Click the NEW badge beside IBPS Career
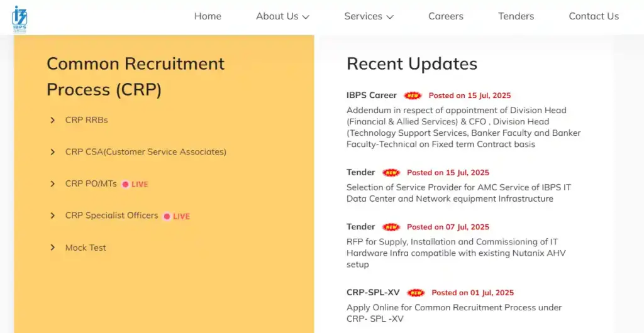Screen dimensions: 644x333 413,96
